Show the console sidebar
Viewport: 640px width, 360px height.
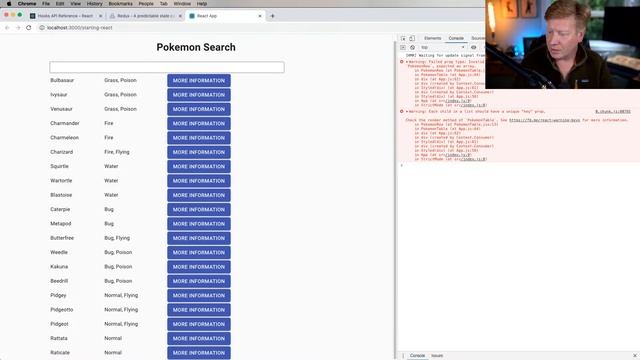pos(403,47)
